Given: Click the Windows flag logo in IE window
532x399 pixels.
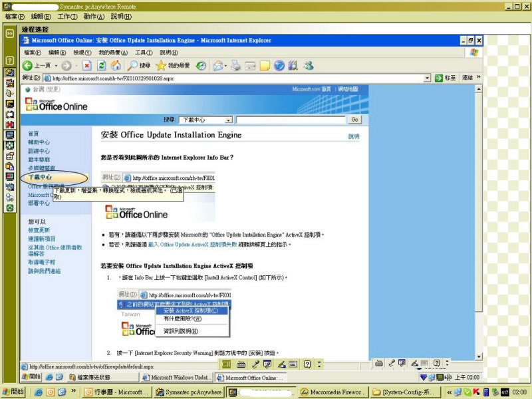Looking at the screenshot, I should (x=474, y=53).
